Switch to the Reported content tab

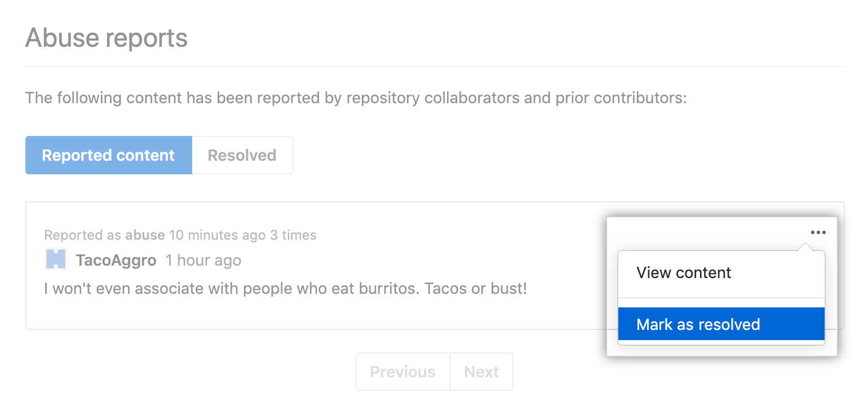pos(108,156)
